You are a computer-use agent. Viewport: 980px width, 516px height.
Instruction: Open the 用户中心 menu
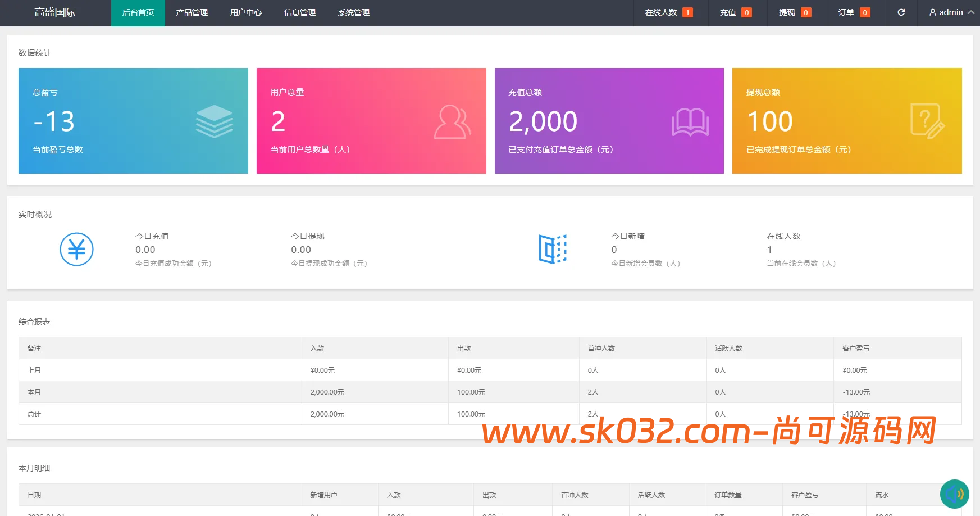click(x=245, y=12)
